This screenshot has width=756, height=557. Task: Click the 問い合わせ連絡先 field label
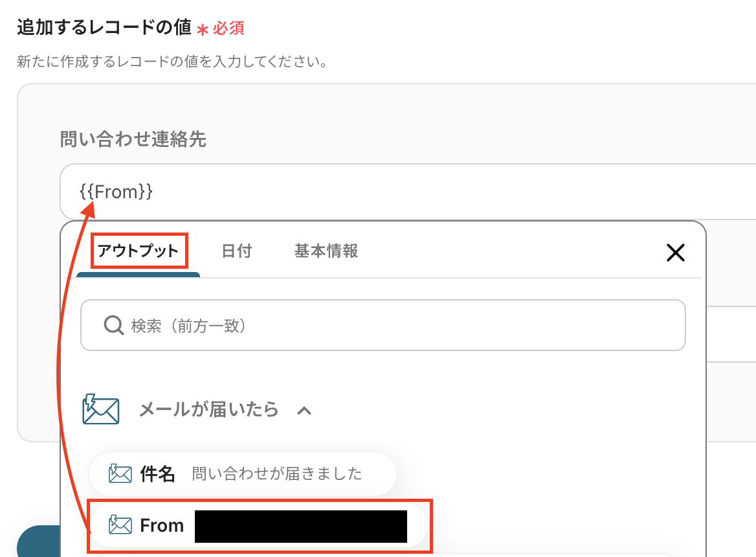[x=133, y=139]
